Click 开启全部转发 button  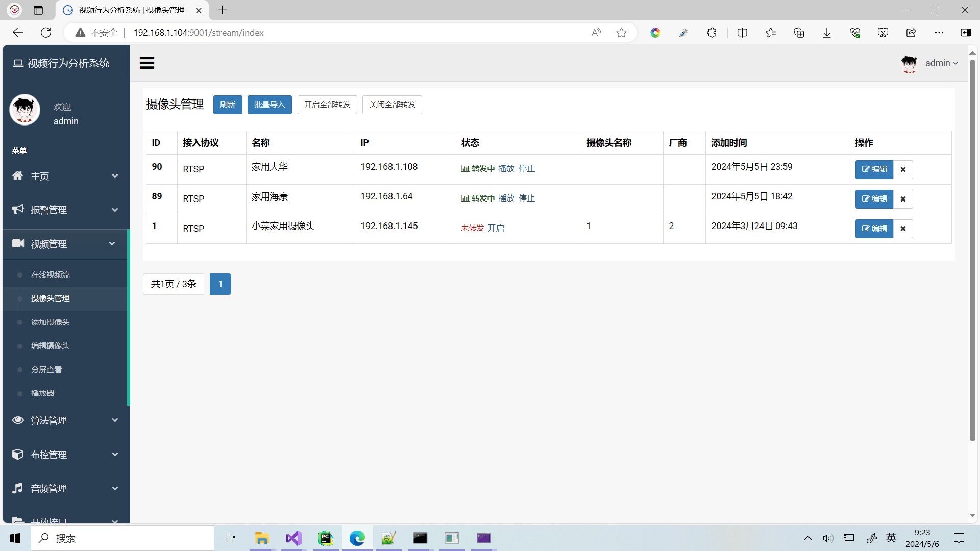[327, 105]
